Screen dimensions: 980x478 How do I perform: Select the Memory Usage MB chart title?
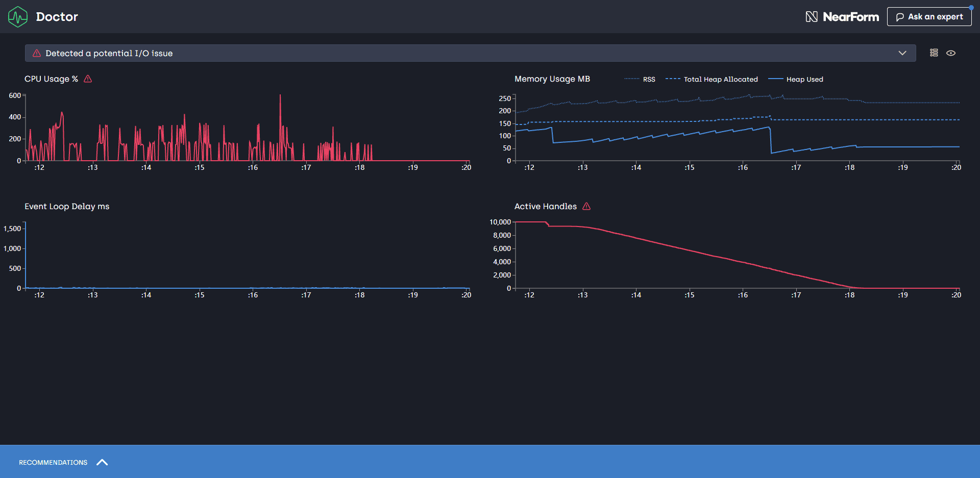coord(552,79)
